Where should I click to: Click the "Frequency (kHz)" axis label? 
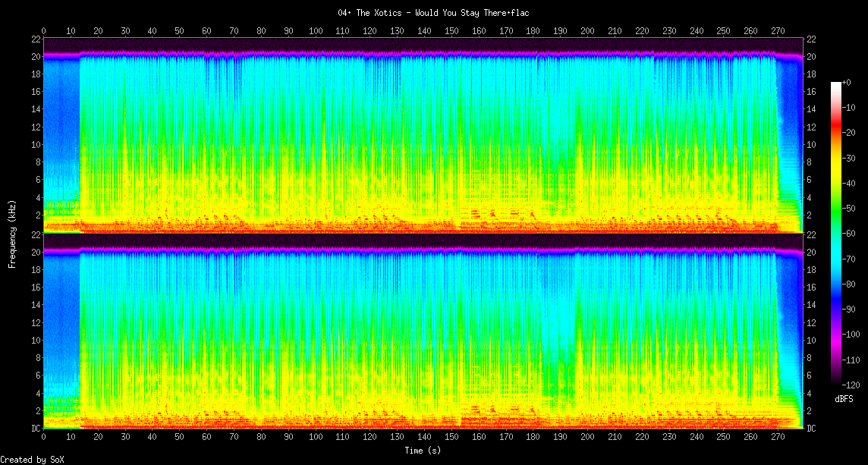click(x=12, y=232)
